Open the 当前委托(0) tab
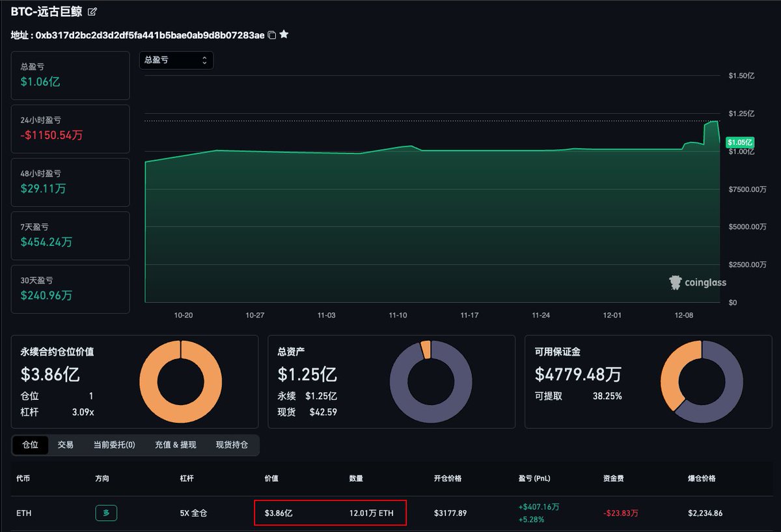Viewport: 781px width, 532px height. pos(114,445)
